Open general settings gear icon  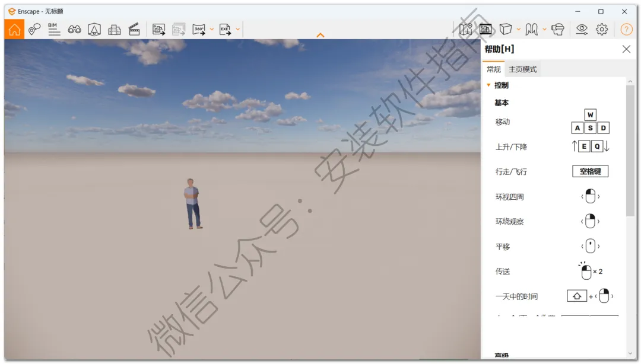pos(602,30)
